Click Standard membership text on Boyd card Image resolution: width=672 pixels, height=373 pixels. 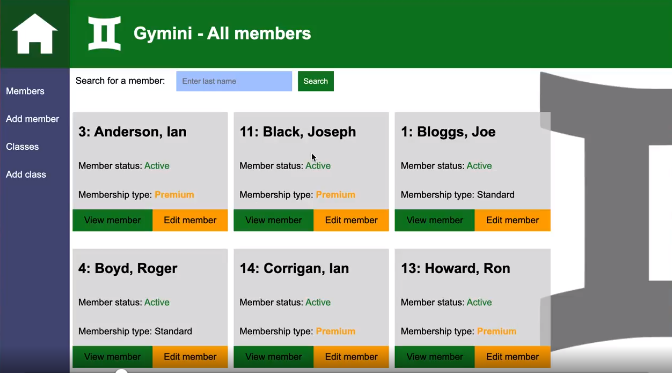173,331
